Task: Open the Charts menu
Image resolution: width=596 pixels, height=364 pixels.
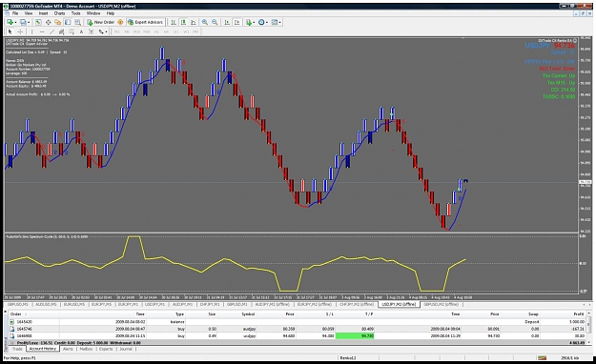Action: click(x=59, y=13)
